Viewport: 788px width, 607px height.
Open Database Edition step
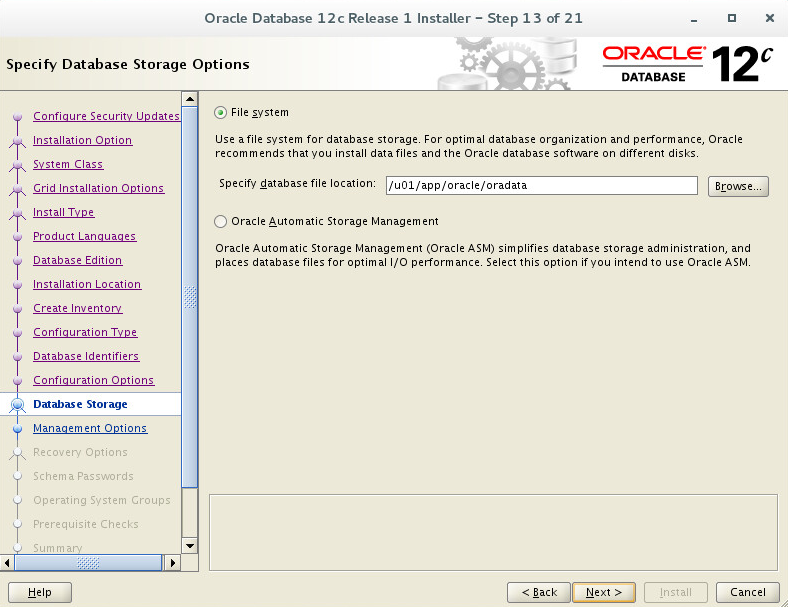[x=77, y=260]
